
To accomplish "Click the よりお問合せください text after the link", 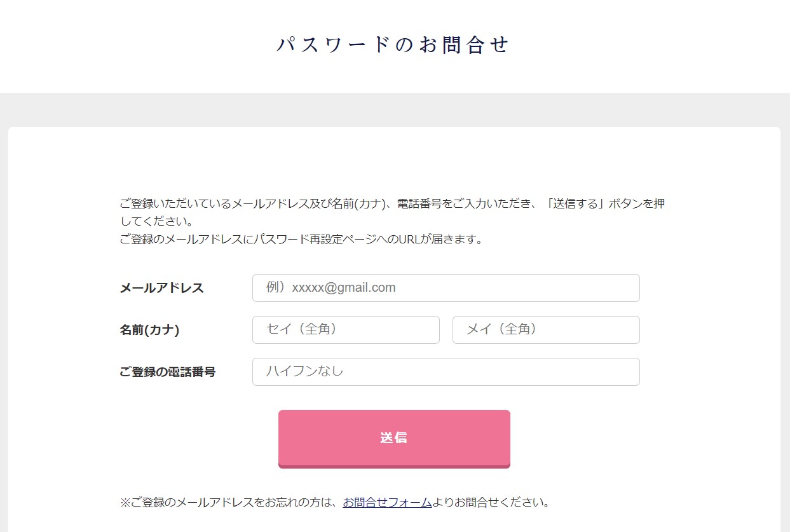I will (x=491, y=503).
